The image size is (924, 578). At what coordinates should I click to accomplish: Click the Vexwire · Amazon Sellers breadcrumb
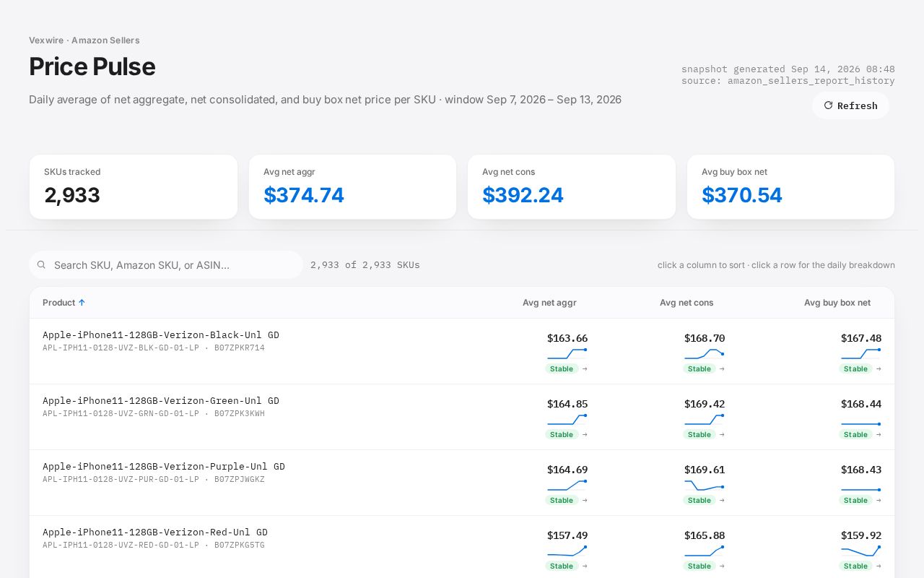point(84,40)
